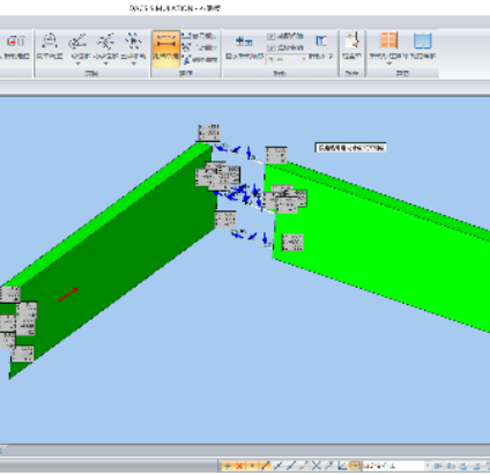Open the orange tiled windows layout icon
The height and width of the screenshot is (475, 490).
click(389, 41)
